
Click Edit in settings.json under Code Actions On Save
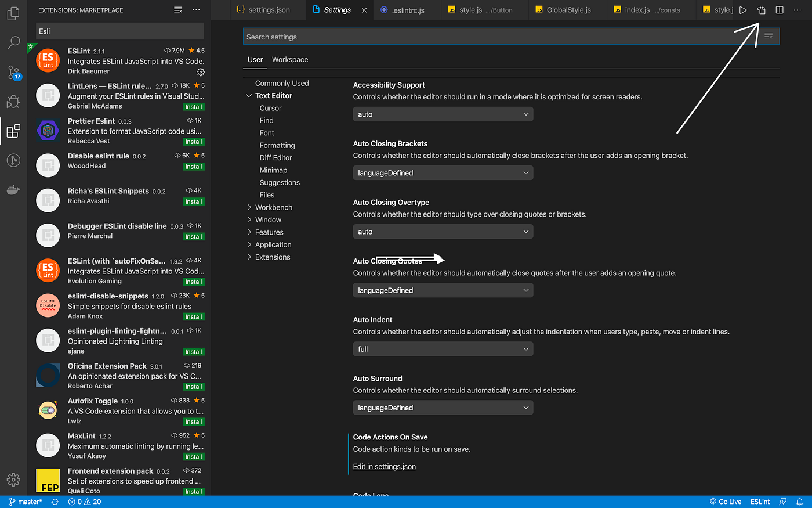(384, 466)
